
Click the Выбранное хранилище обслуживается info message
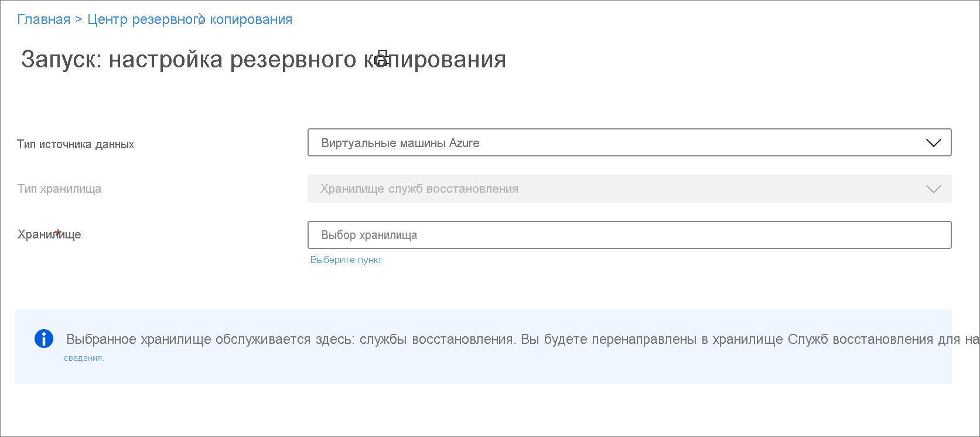point(523,339)
